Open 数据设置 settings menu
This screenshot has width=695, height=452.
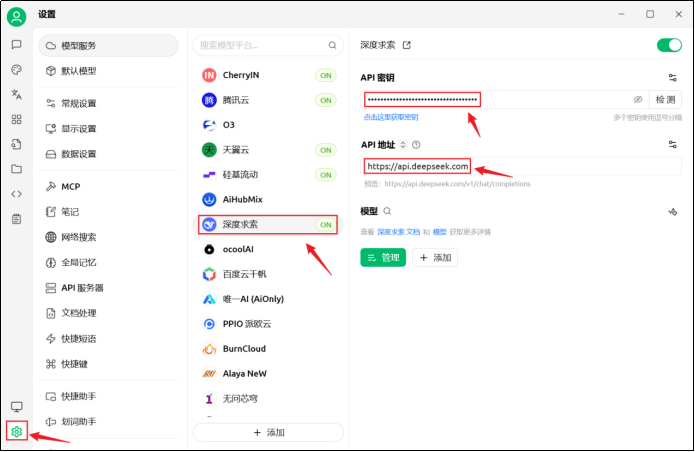pyautogui.click(x=109, y=154)
